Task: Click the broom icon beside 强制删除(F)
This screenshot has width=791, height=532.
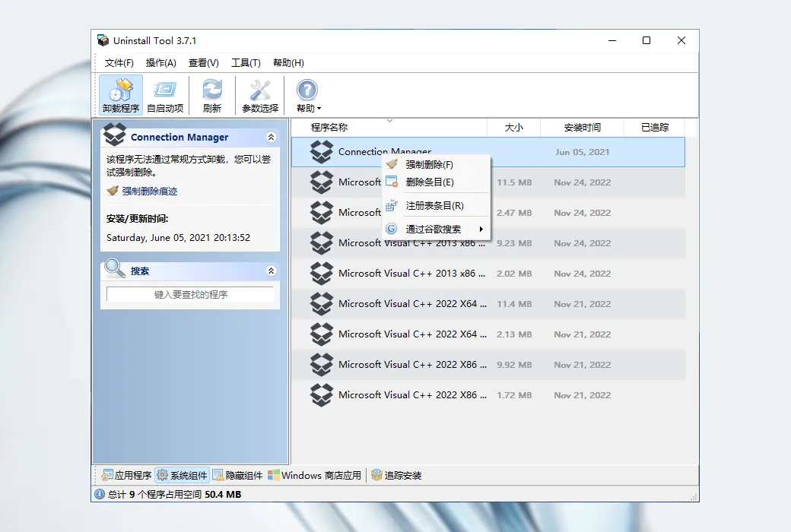Action: click(x=392, y=164)
